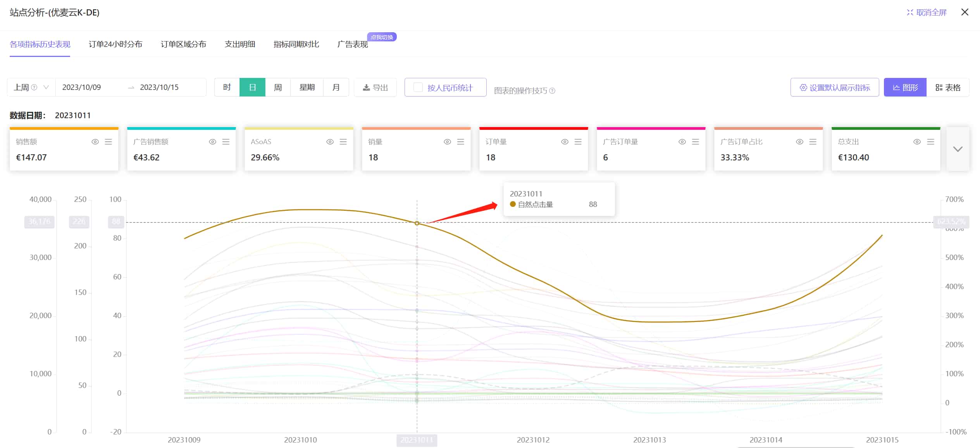The width and height of the screenshot is (980, 448).
Task: Toggle visibility eye on 总支出 card
Action: (917, 142)
